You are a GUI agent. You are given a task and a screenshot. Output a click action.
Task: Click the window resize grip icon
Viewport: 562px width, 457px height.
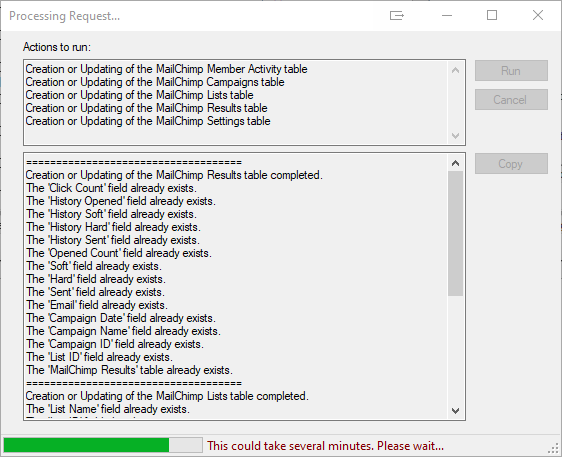pos(554,449)
